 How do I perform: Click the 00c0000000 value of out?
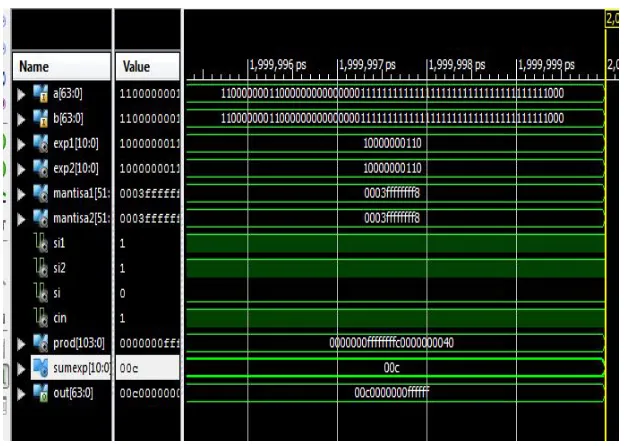pyautogui.click(x=150, y=393)
